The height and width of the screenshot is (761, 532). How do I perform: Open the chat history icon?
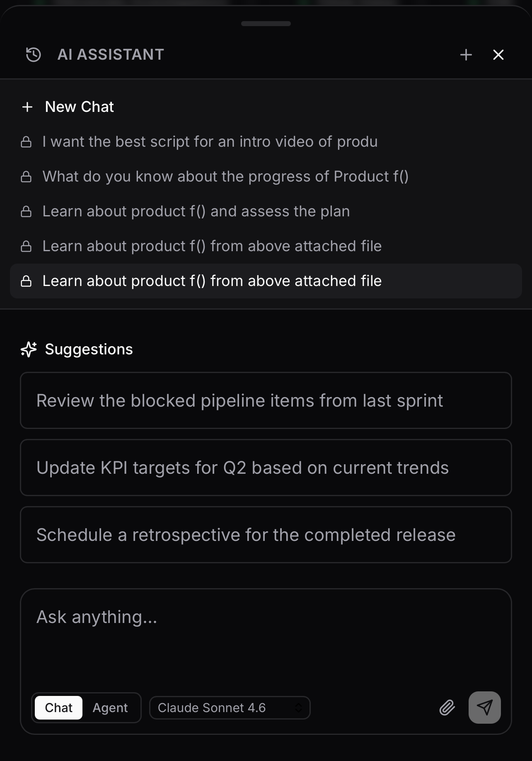[33, 54]
